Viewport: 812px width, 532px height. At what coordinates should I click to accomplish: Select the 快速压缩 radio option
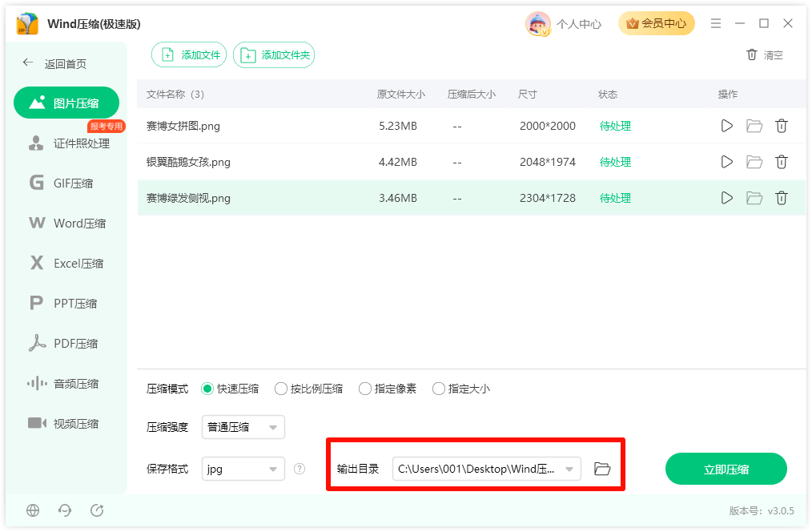229,389
